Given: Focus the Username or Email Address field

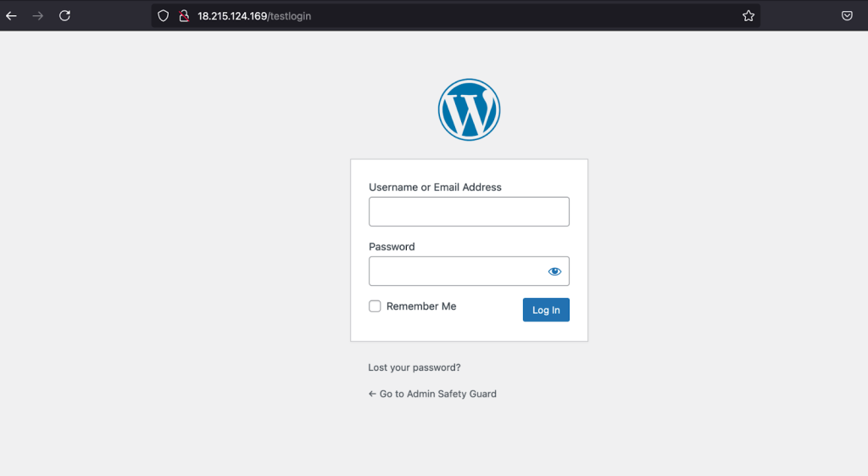Looking at the screenshot, I should [x=469, y=212].
